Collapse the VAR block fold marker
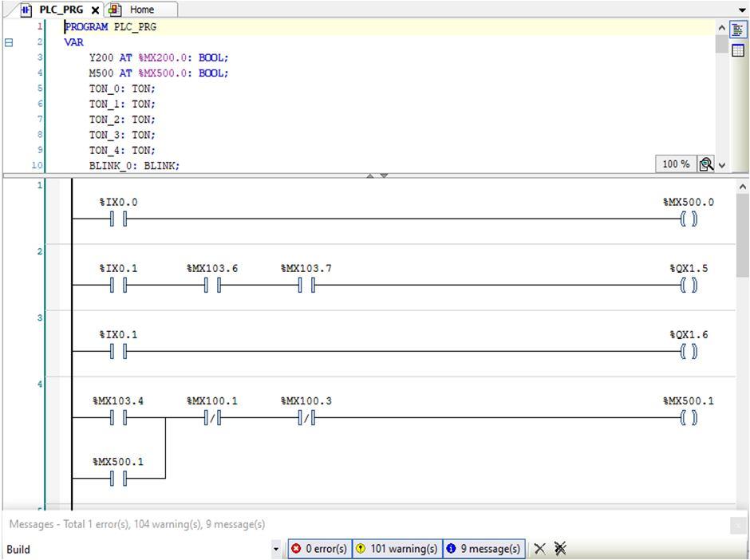Viewport: 750px width, 560px height. [9, 42]
